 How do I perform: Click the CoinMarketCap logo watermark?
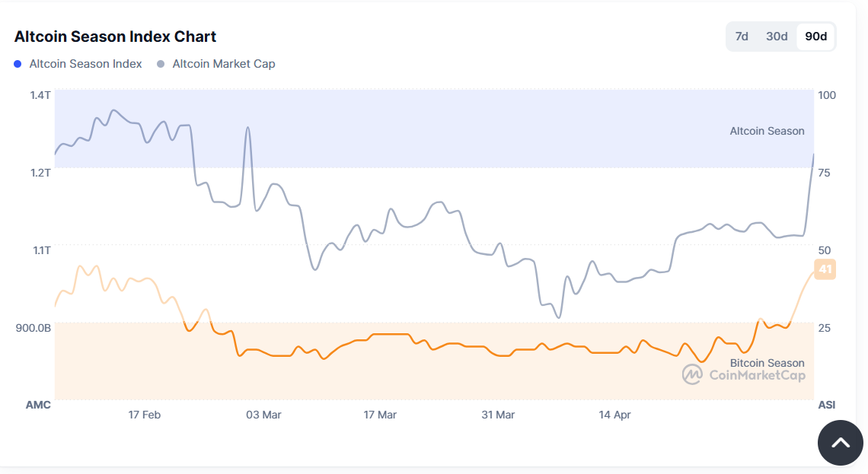(x=743, y=374)
